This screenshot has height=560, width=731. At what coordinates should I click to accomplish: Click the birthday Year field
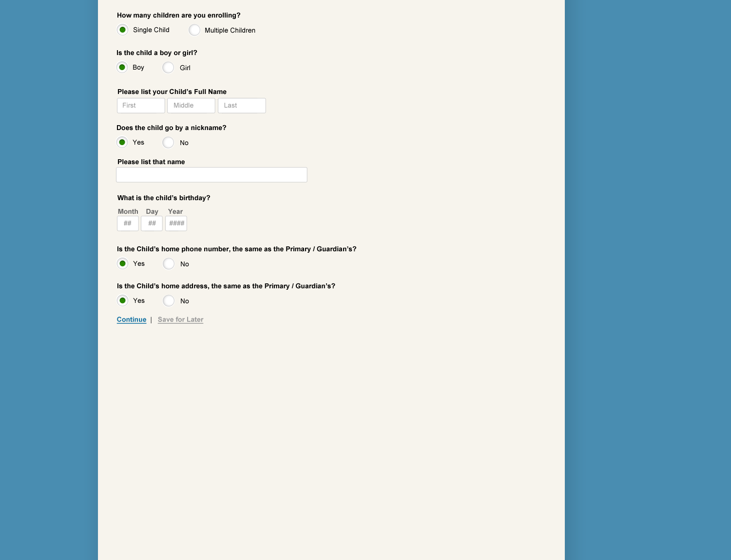coord(176,224)
